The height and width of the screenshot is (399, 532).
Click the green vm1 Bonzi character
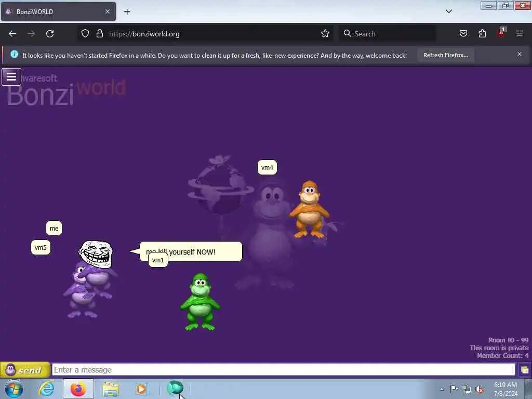[200, 302]
